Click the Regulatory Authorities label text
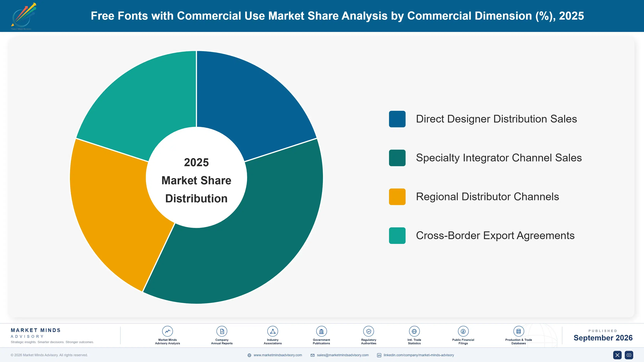The width and height of the screenshot is (644, 362). (x=368, y=342)
